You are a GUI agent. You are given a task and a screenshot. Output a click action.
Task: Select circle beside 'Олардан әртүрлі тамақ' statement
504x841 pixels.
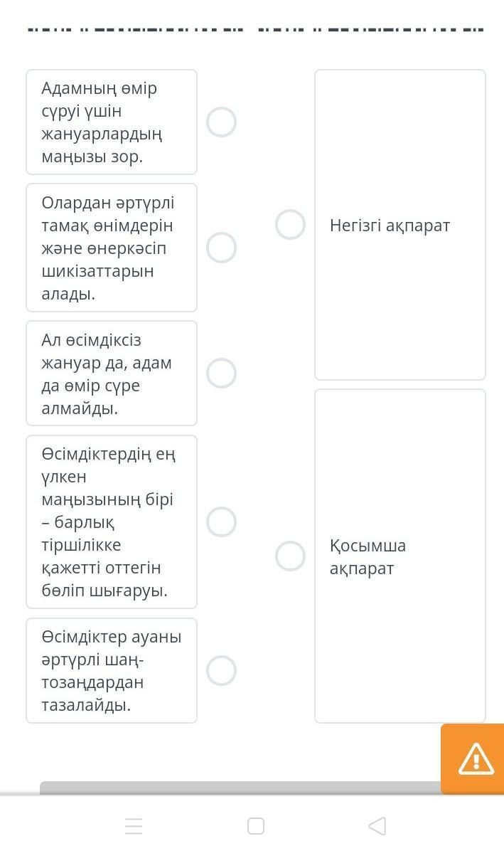tap(221, 248)
